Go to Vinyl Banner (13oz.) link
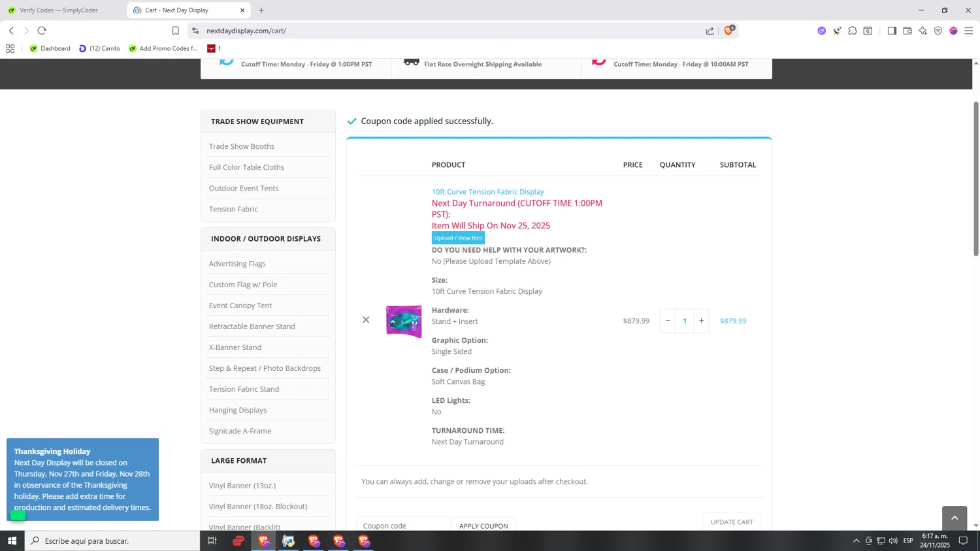Screen dimensions: 980x551 [x=242, y=486]
